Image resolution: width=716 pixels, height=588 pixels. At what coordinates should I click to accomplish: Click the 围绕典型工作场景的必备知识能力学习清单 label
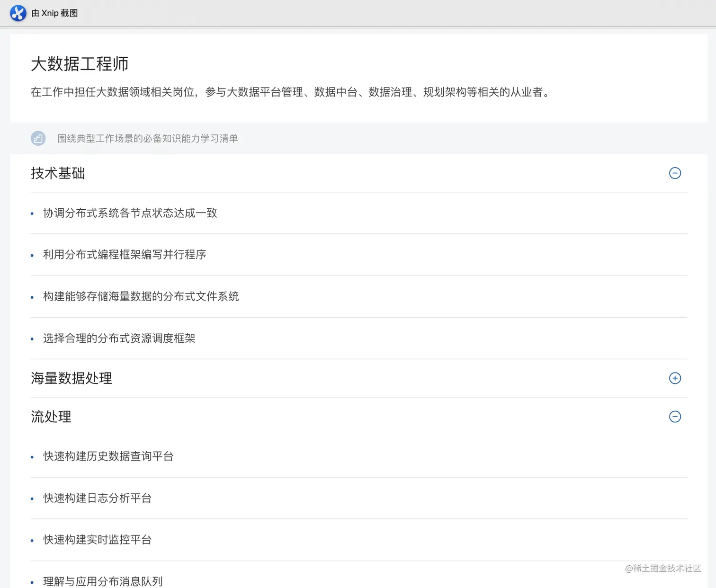148,138
